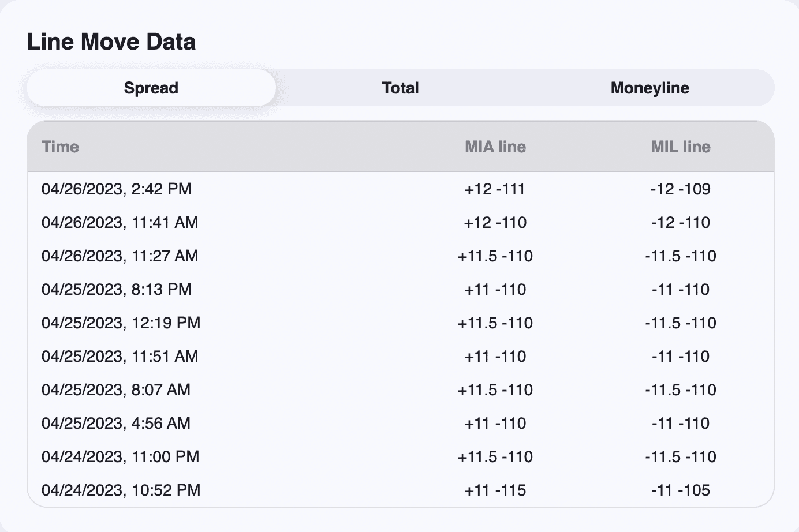Click the -11 -105 MIL line value
The width and height of the screenshot is (799, 532).
tap(681, 490)
